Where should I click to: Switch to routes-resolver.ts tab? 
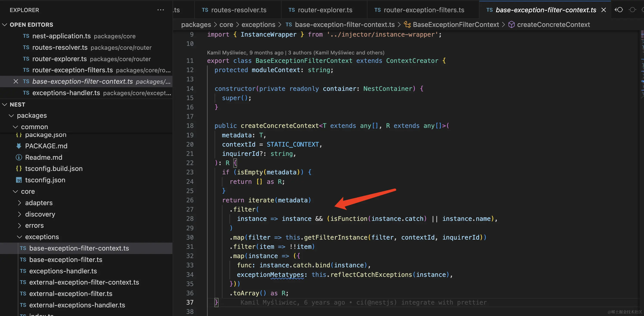tap(238, 10)
